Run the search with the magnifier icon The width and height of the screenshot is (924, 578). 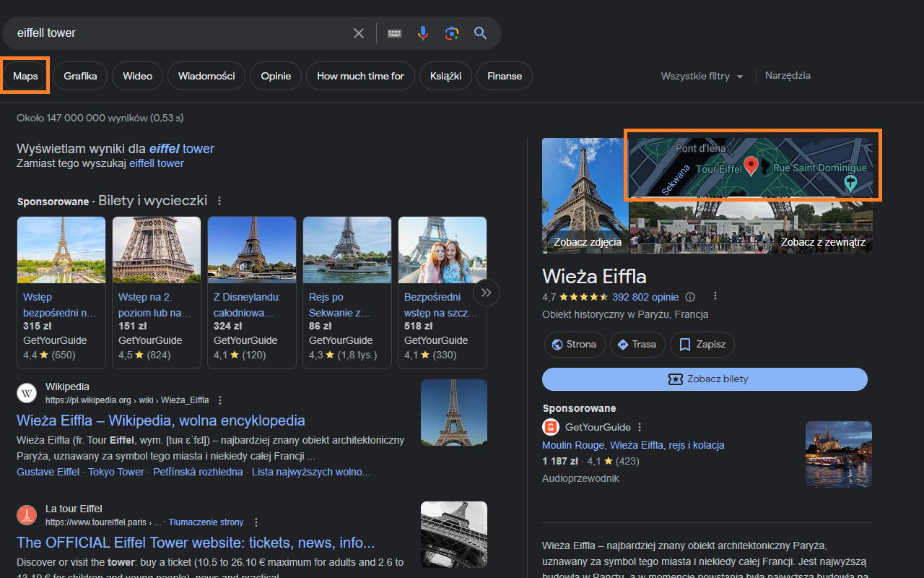point(480,33)
